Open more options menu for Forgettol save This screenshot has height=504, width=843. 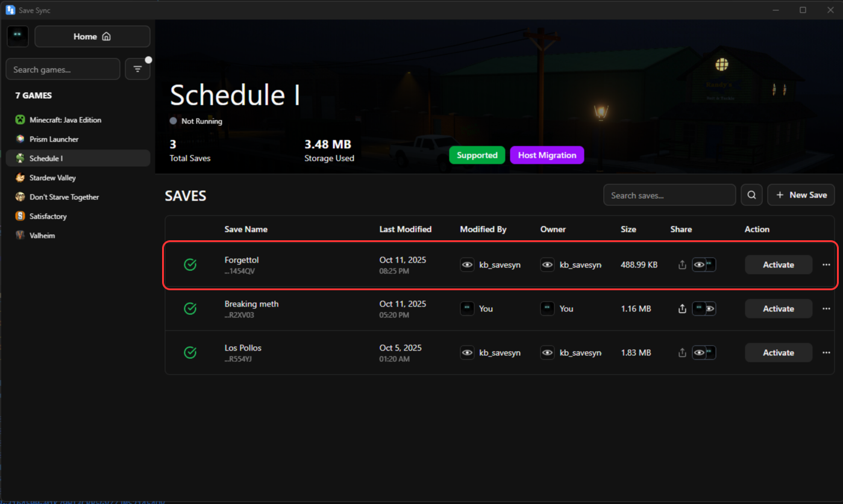point(826,265)
